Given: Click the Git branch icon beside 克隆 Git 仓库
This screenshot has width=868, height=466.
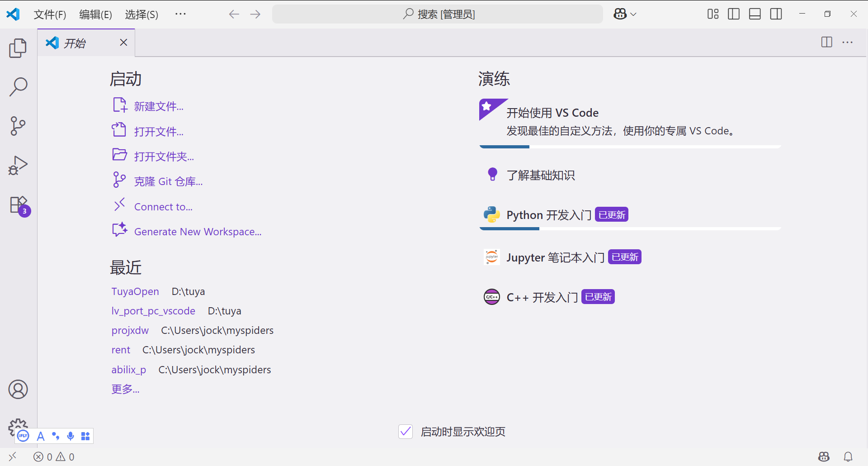Looking at the screenshot, I should click(x=119, y=180).
